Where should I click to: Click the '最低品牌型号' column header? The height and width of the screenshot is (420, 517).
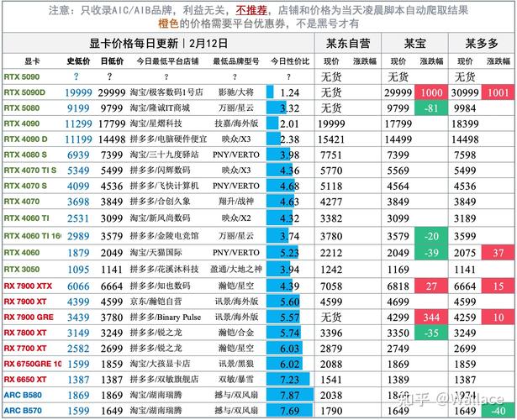(x=235, y=61)
